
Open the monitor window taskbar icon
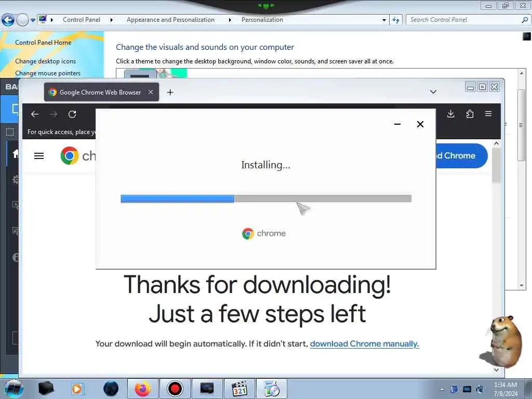pyautogui.click(x=207, y=389)
